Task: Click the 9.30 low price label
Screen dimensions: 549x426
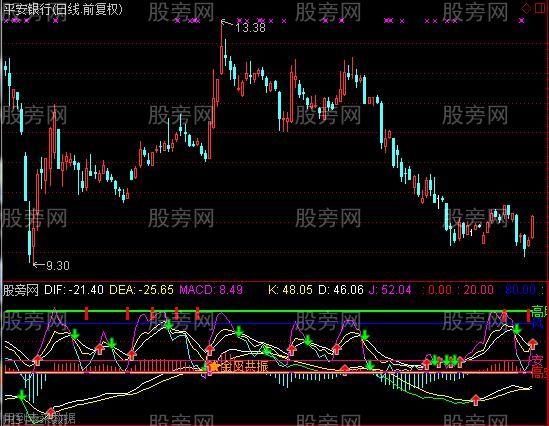Action: pos(58,266)
